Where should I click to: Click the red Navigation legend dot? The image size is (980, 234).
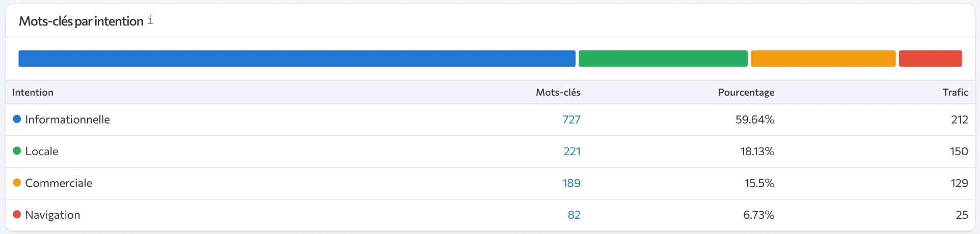click(x=17, y=214)
